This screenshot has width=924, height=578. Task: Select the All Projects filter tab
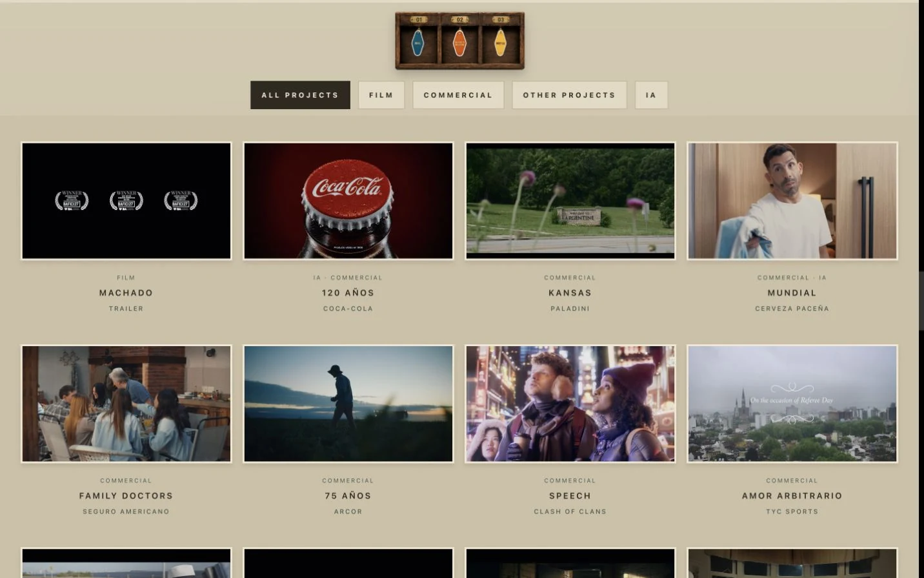[x=300, y=95]
